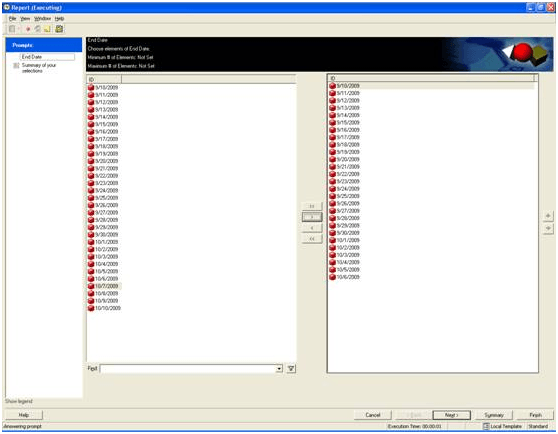Click the Remove all (<<) button

click(x=312, y=239)
